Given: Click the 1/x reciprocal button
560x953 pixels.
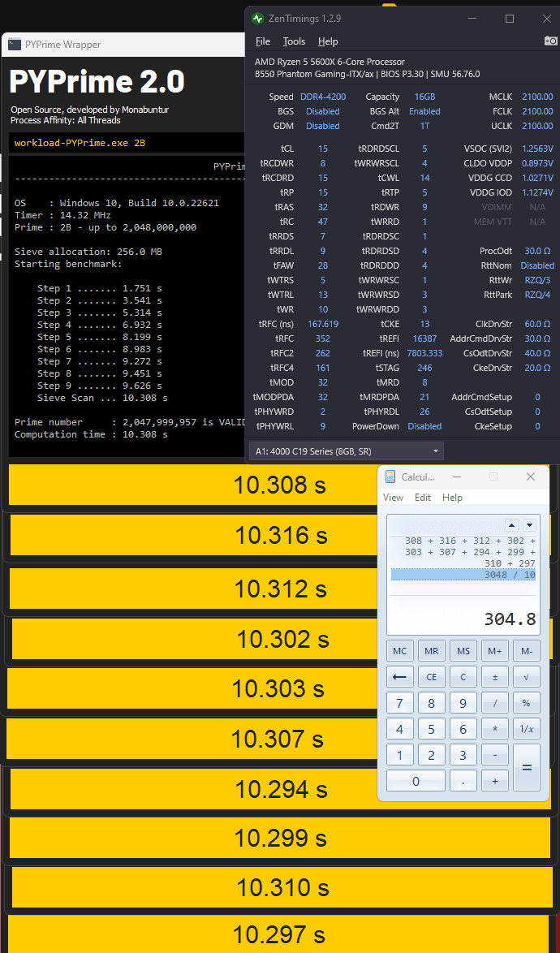Looking at the screenshot, I should 527,729.
